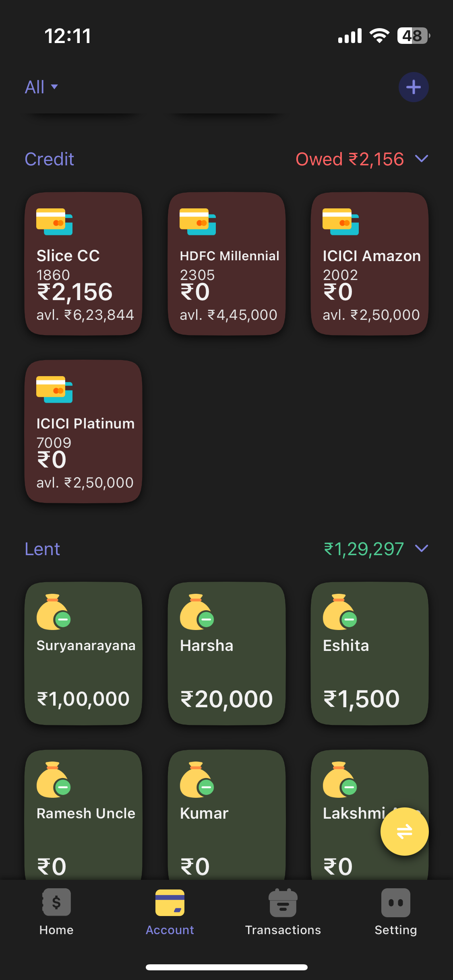Tap the plus add account icon
This screenshot has height=980, width=453.
413,87
